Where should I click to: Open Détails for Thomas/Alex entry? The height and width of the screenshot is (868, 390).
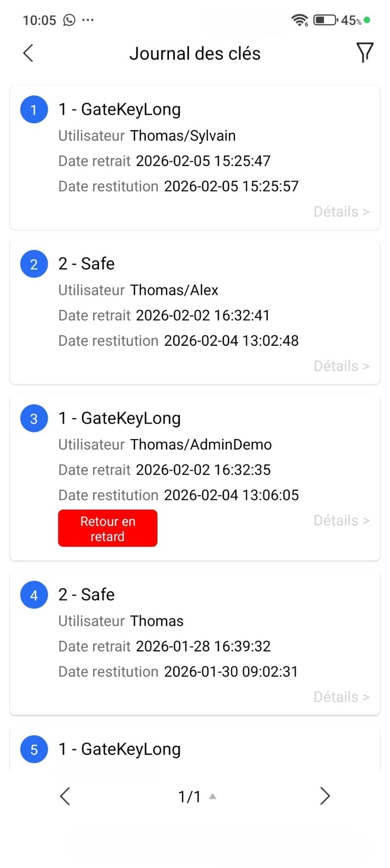[341, 366]
